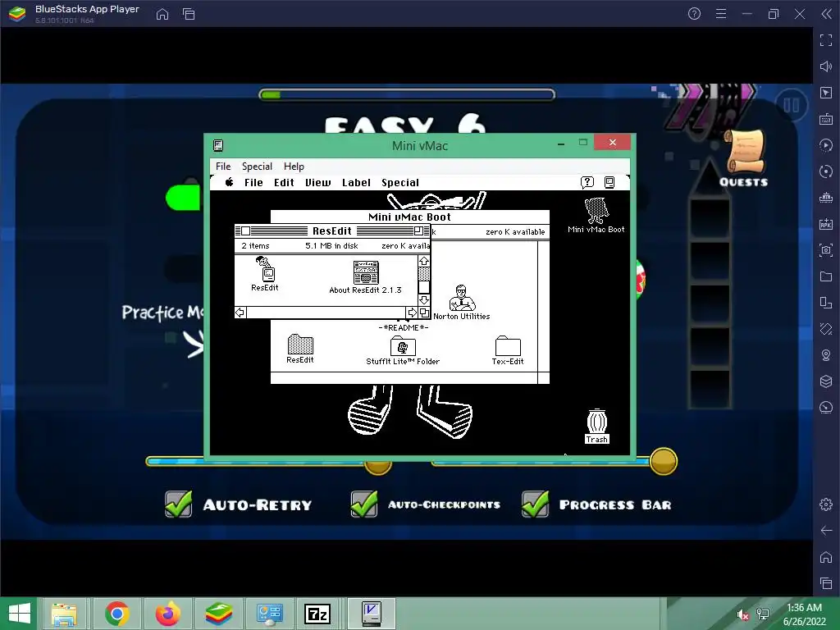Select the StuffIt Lite Folder icon

point(403,346)
